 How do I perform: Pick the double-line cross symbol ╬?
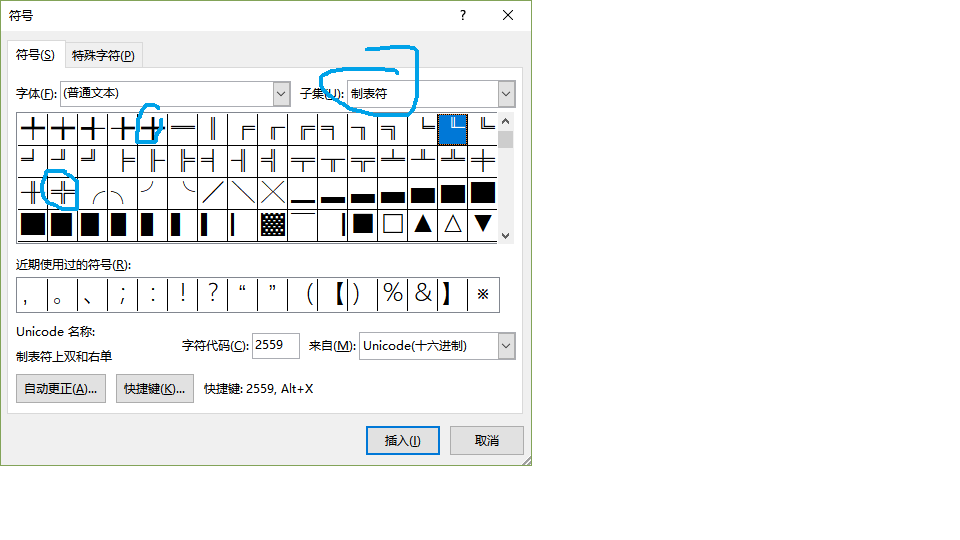[x=62, y=193]
